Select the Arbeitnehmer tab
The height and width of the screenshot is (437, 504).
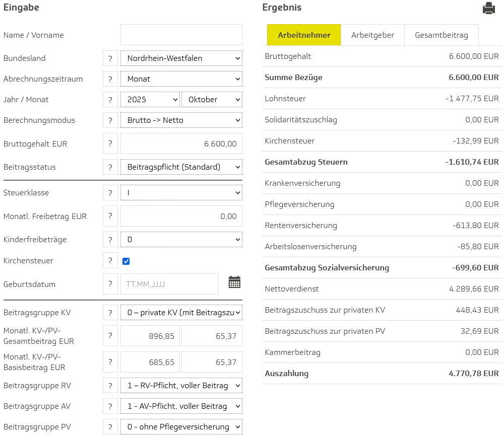pos(304,35)
